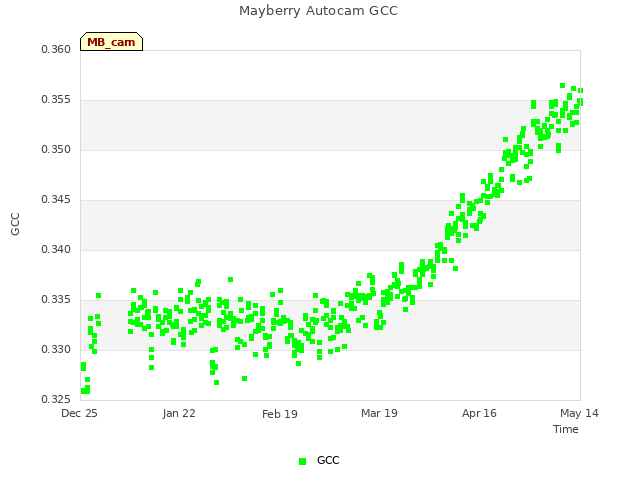Click the 0.345 y-axis value
This screenshot has height=480, width=640.
pyautogui.click(x=56, y=200)
